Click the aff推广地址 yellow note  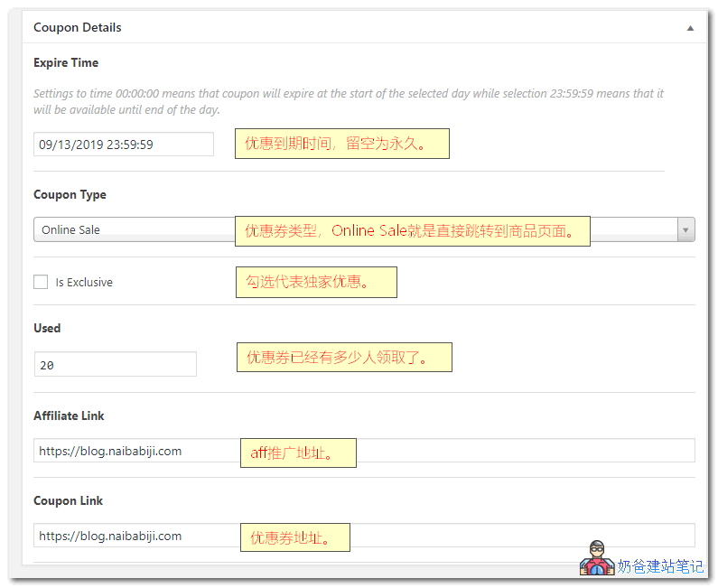(298, 453)
